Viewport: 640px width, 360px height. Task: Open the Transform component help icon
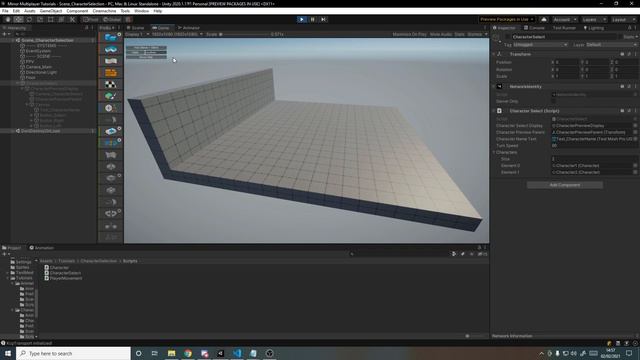pos(622,54)
